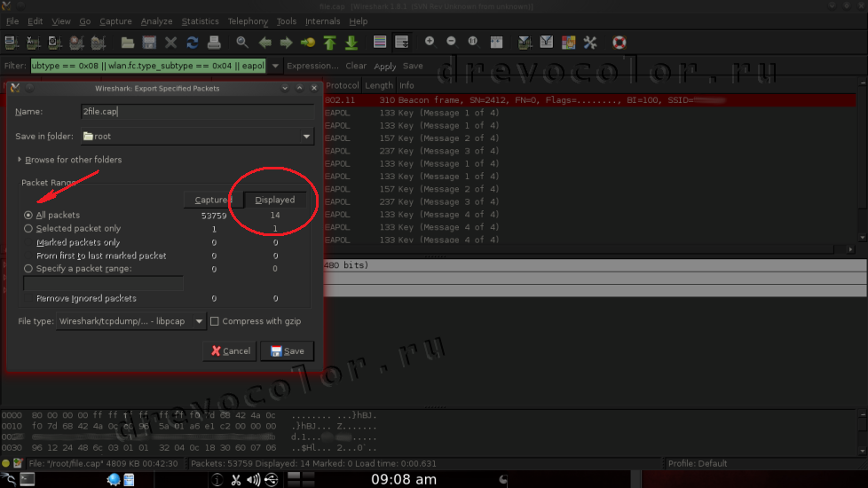Viewport: 868px width, 488px height.
Task: Save the current display filter
Action: pos(413,66)
